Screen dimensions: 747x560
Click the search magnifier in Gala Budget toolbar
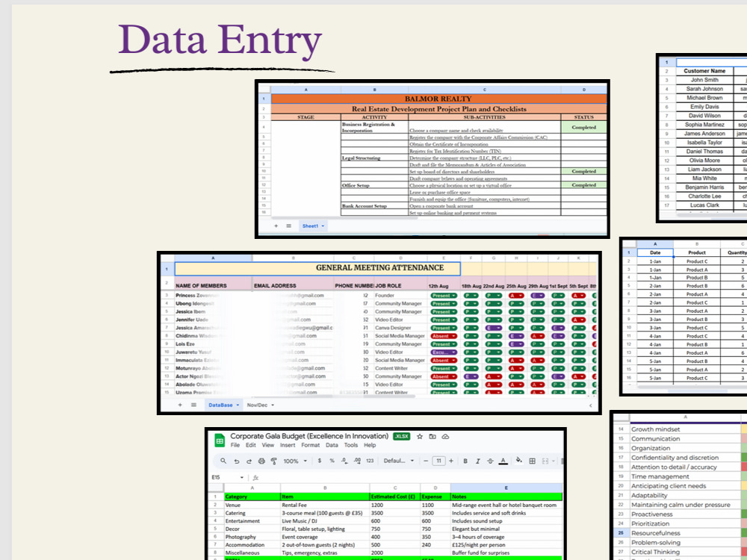click(223, 461)
